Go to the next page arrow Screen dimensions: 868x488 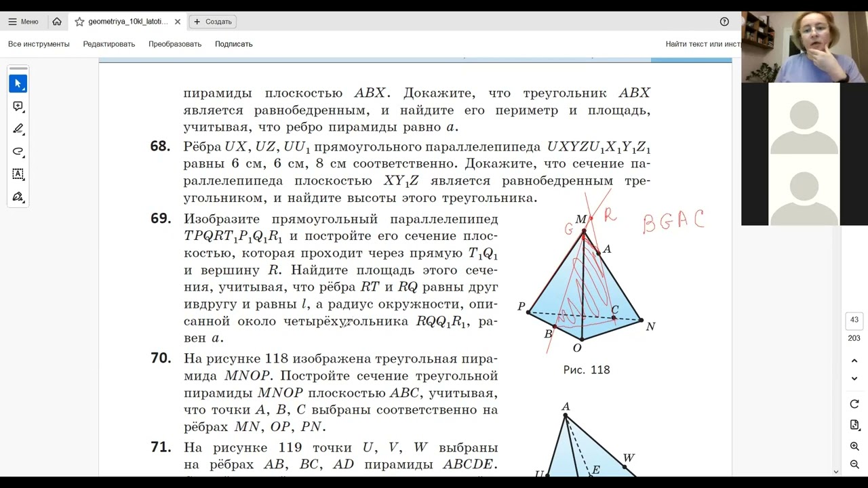[x=854, y=379]
